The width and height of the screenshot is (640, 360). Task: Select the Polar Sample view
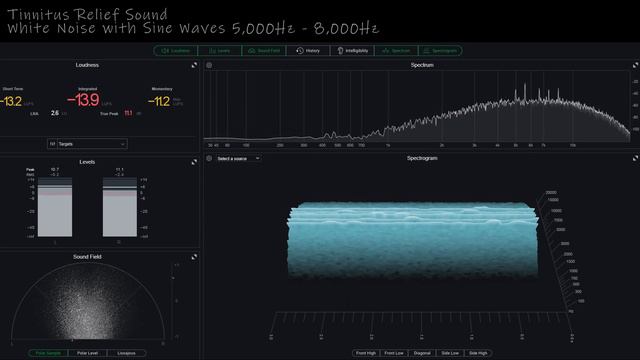tap(48, 353)
